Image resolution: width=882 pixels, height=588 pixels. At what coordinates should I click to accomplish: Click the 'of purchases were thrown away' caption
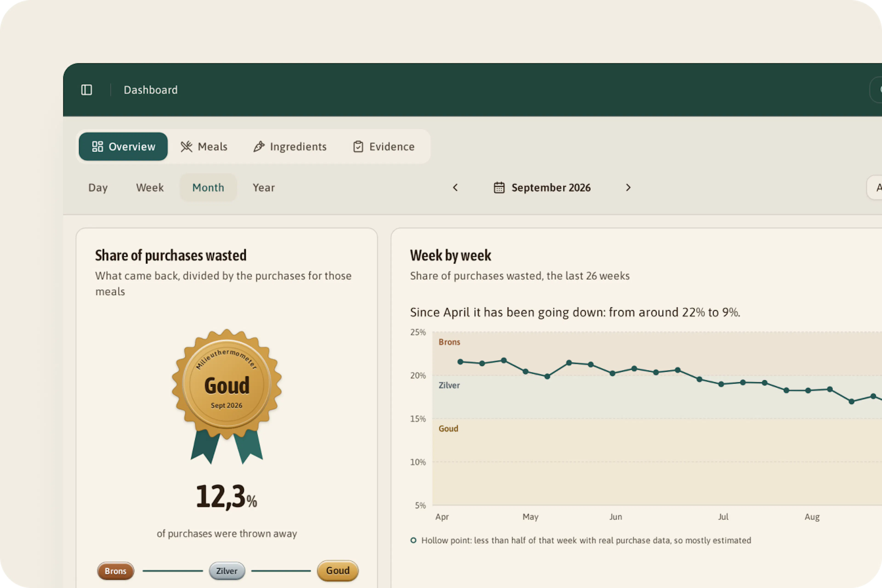tap(226, 534)
